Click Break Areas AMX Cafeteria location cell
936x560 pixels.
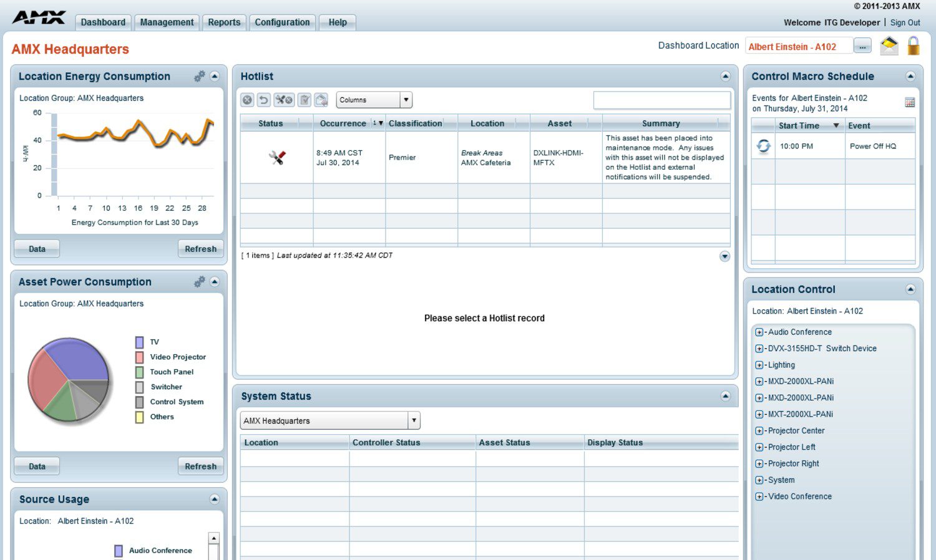pyautogui.click(x=494, y=157)
